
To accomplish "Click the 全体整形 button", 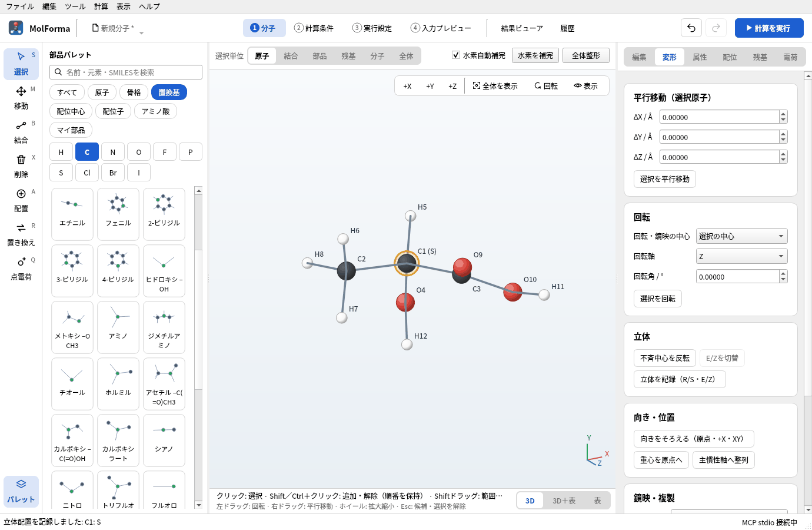I will [586, 55].
